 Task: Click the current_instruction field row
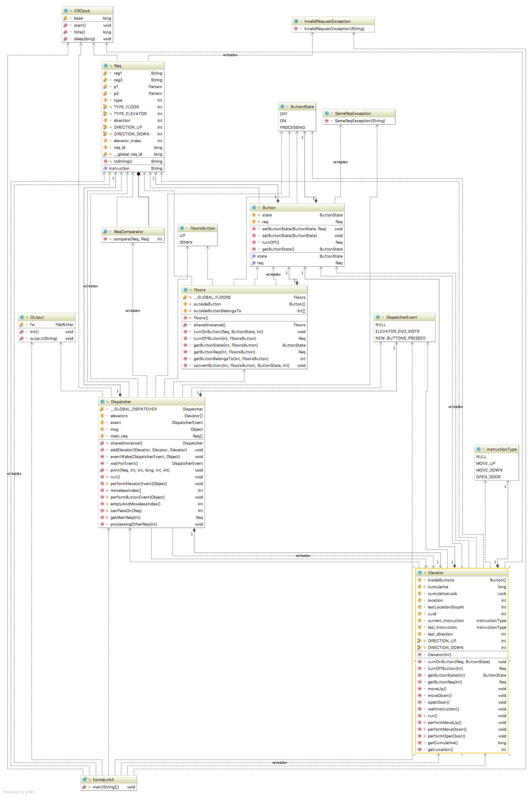(x=462, y=621)
